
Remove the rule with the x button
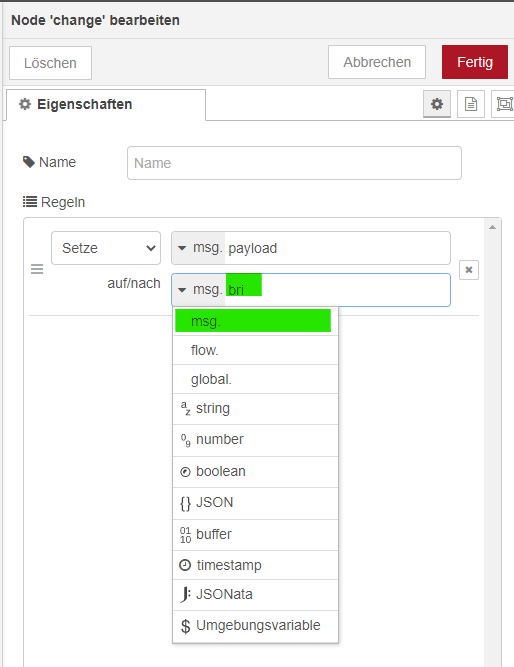tap(469, 270)
